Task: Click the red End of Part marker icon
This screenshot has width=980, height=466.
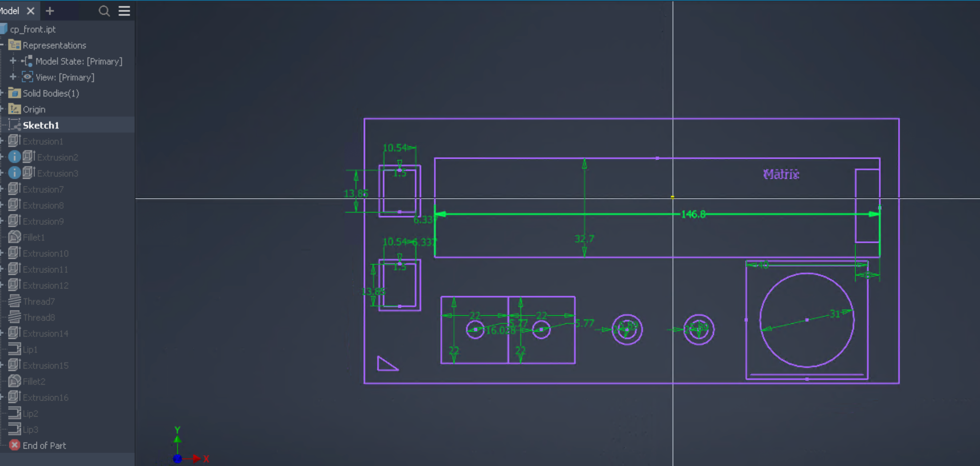Action: [15, 445]
